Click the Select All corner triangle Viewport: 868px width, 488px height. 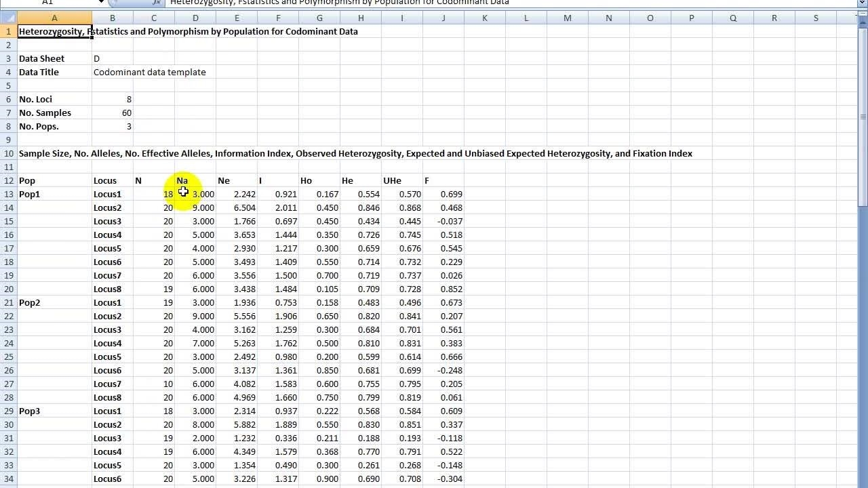(8, 18)
